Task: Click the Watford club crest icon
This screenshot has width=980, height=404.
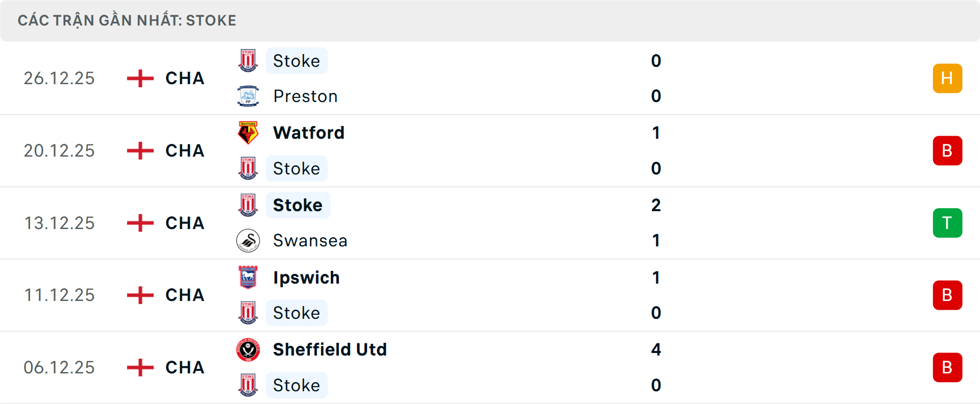Action: 248,133
